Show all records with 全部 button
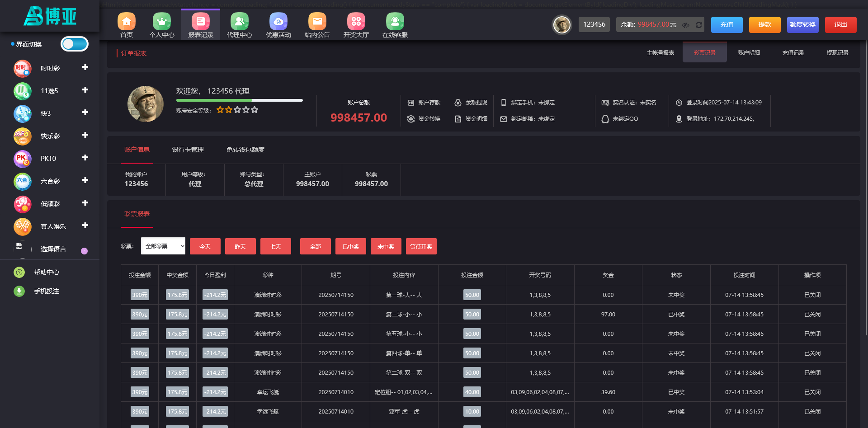 click(316, 246)
